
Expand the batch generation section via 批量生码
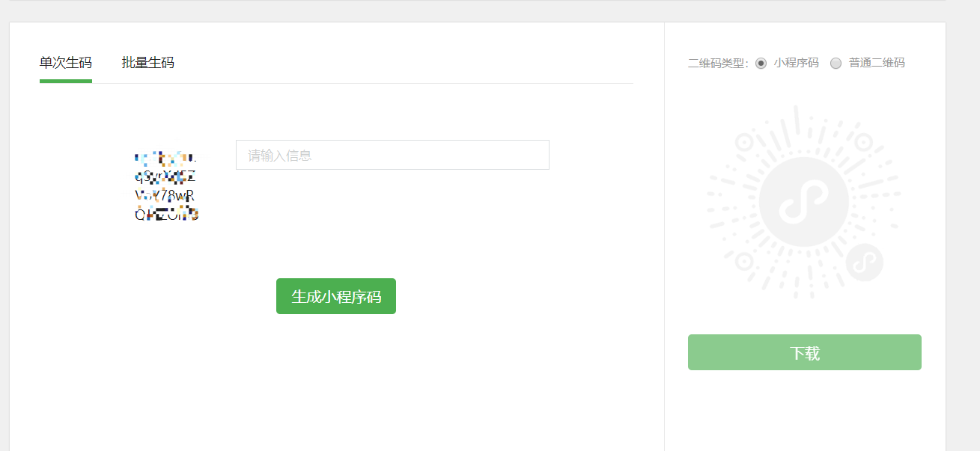tap(147, 63)
